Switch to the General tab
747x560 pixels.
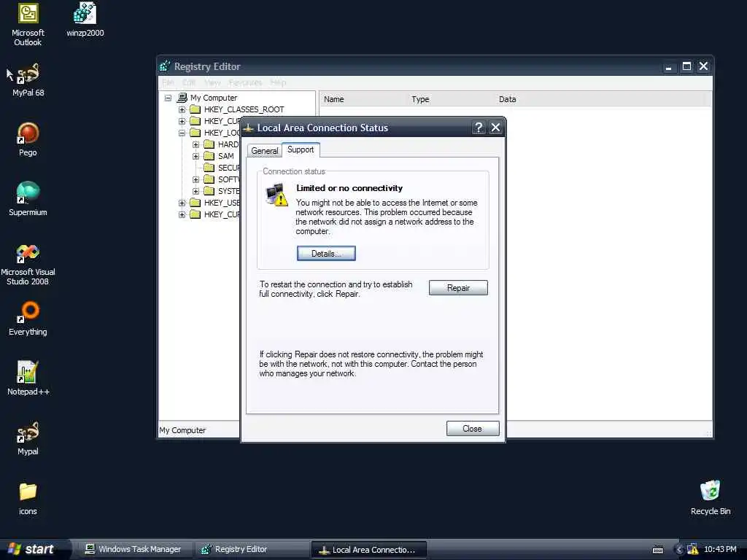[264, 150]
